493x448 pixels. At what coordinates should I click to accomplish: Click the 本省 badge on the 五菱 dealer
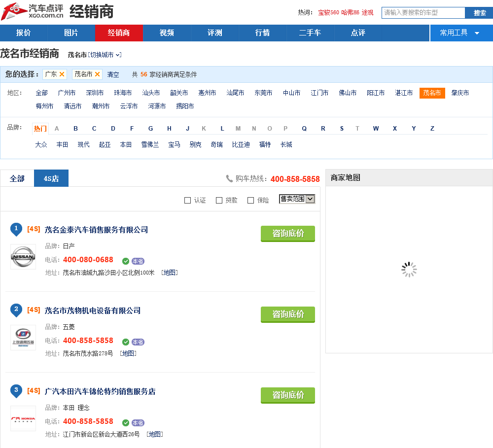(x=138, y=342)
